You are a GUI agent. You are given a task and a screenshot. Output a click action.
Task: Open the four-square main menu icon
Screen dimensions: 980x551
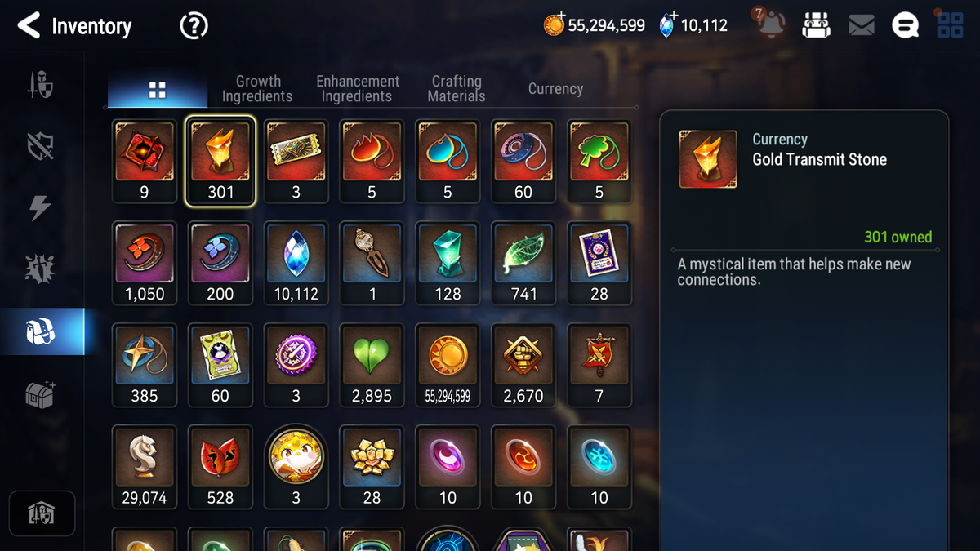[x=951, y=26]
